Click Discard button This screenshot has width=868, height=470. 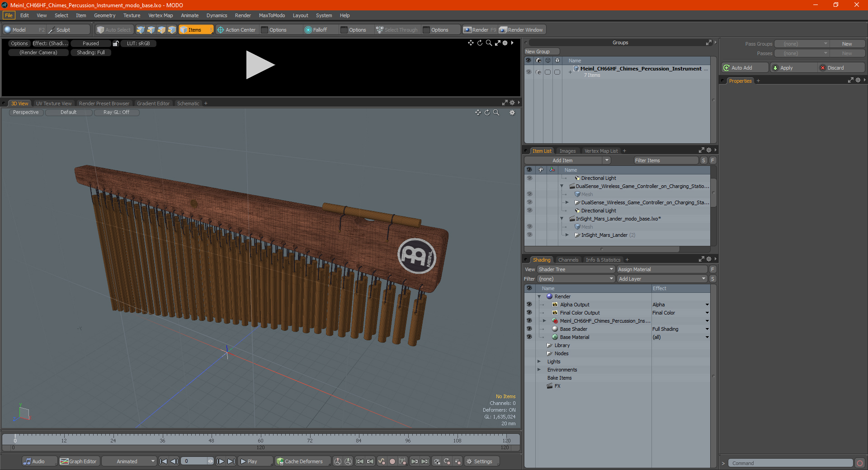tap(841, 68)
